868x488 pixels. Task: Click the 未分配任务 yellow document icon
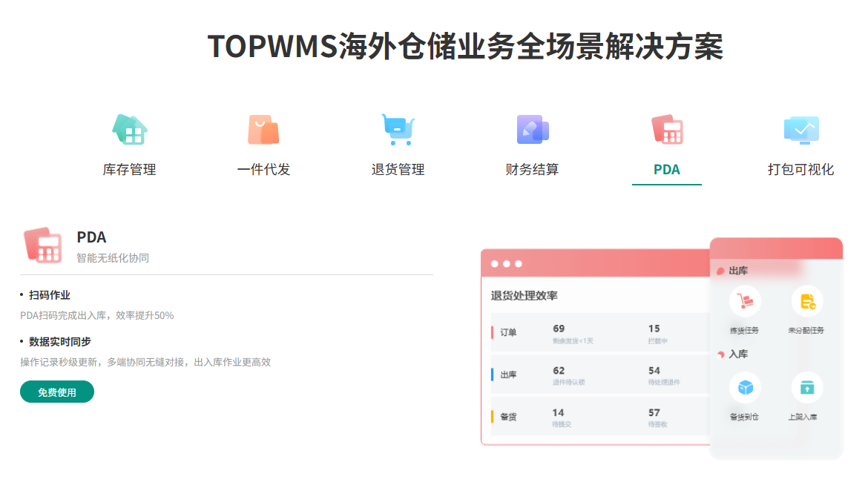pos(806,301)
